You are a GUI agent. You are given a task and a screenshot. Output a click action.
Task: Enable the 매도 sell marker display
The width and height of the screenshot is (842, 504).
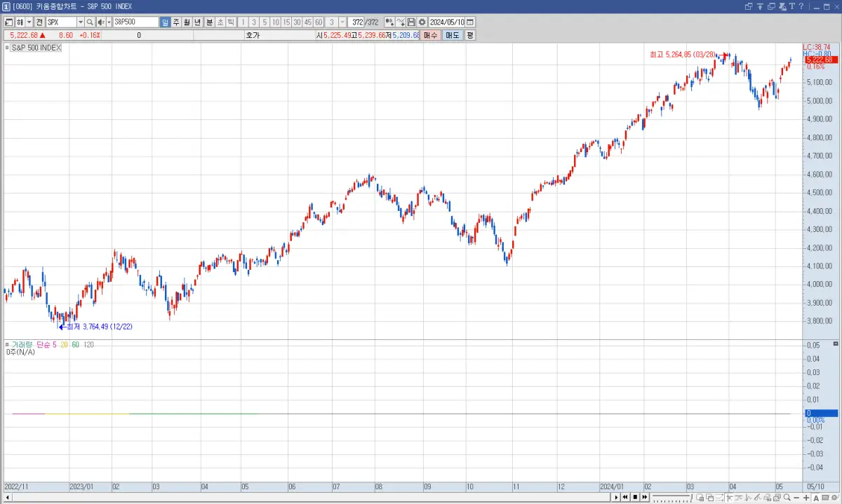pos(453,35)
